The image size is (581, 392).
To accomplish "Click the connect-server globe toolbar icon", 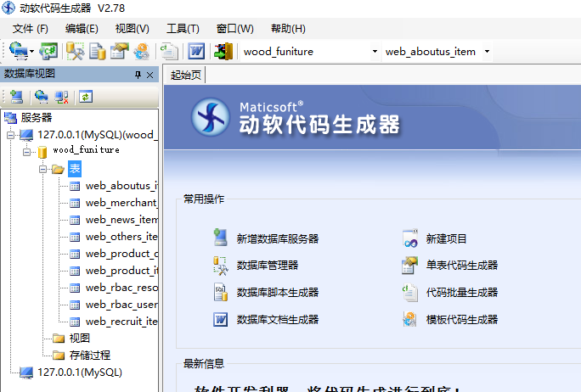I will [18, 51].
